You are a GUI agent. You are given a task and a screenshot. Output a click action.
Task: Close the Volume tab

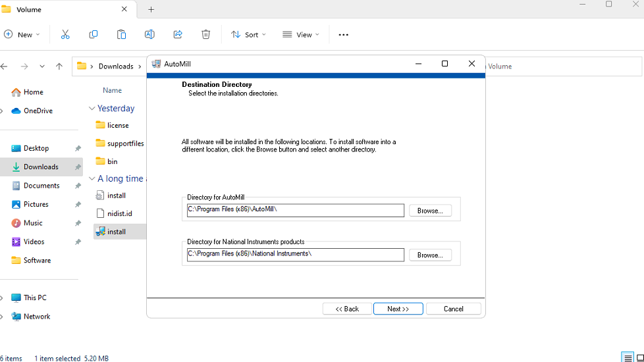pyautogui.click(x=124, y=9)
